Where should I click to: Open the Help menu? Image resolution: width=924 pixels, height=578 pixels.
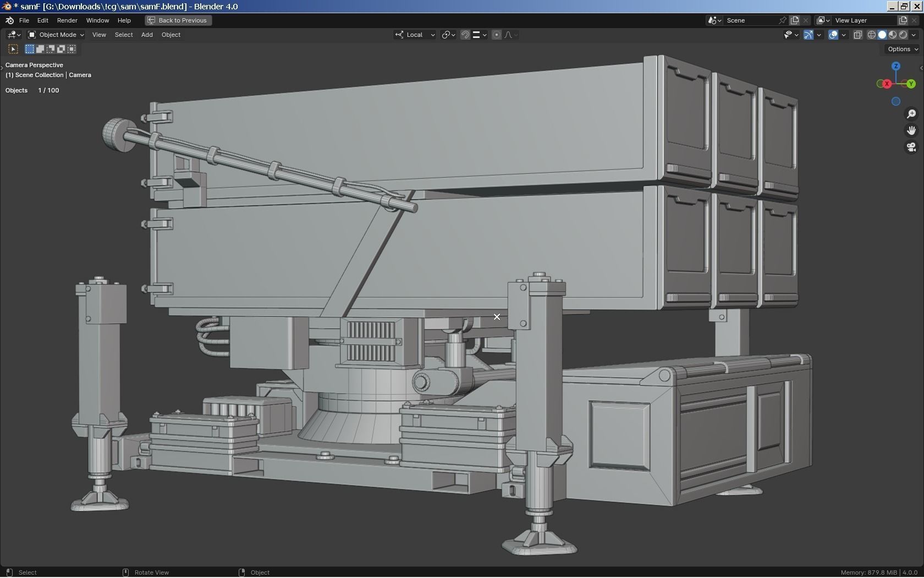coord(124,20)
